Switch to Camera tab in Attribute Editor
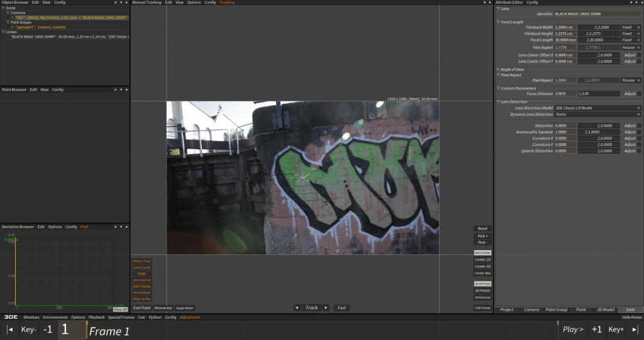644x340 pixels. pyautogui.click(x=531, y=310)
